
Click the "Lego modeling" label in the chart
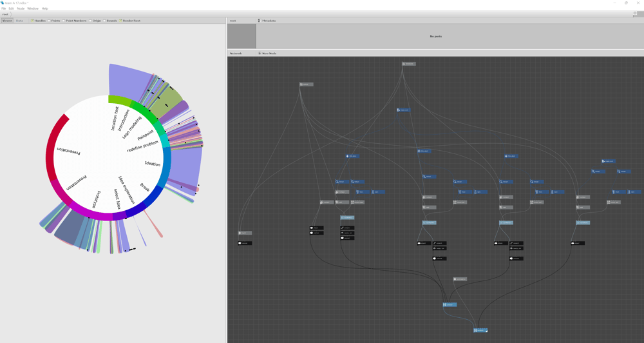131,127
